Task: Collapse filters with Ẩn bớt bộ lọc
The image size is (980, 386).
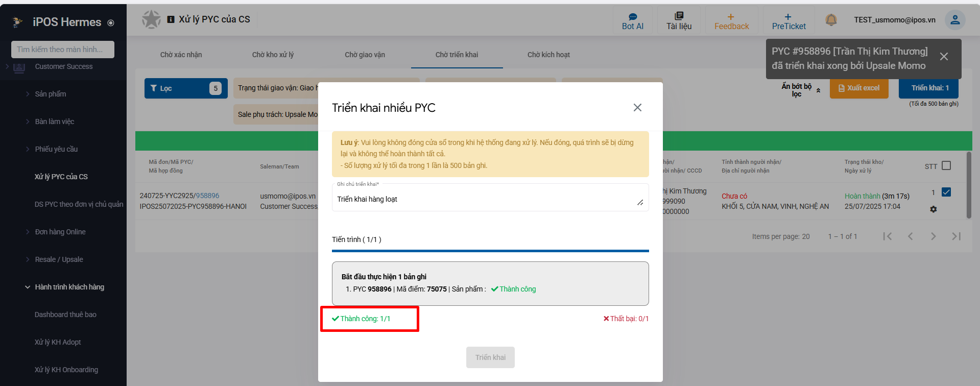Action: pos(800,90)
